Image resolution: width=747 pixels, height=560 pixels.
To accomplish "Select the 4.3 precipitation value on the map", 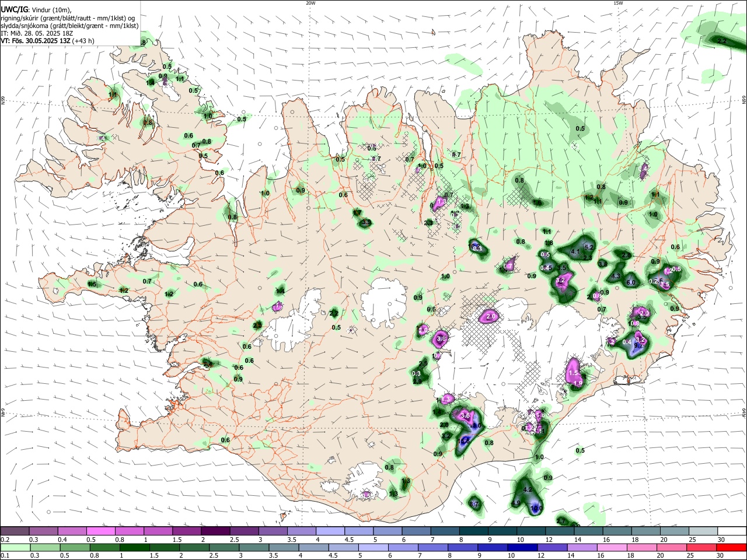I will [616, 276].
